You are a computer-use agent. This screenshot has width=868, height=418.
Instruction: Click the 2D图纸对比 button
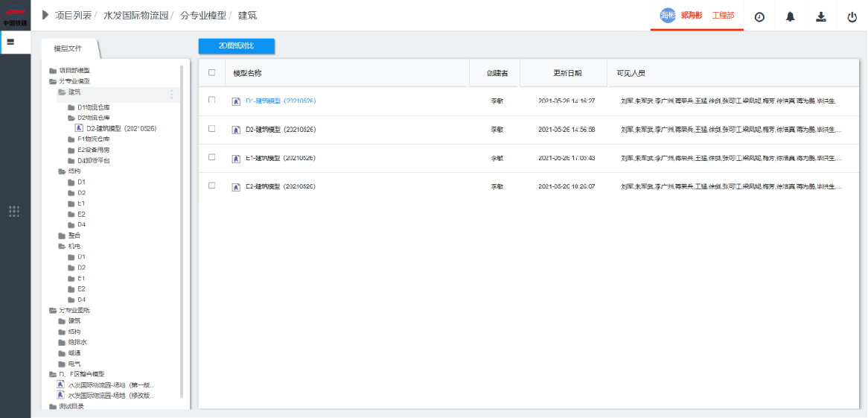(x=237, y=46)
